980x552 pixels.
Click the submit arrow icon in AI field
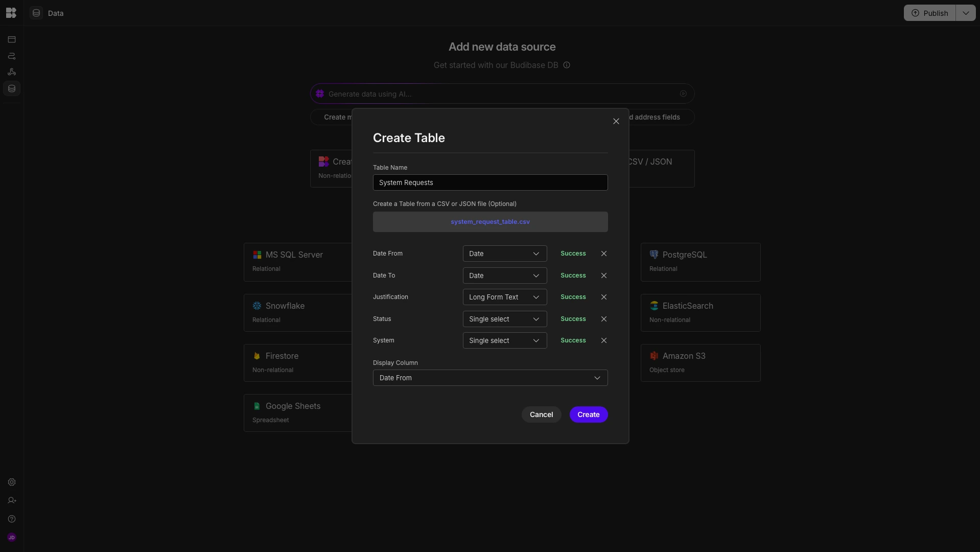pos(683,94)
